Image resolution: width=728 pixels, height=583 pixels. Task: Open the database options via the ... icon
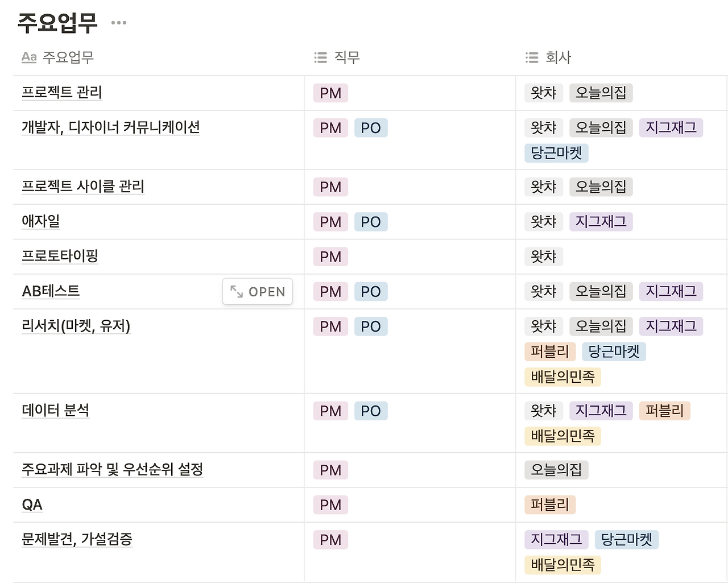118,22
